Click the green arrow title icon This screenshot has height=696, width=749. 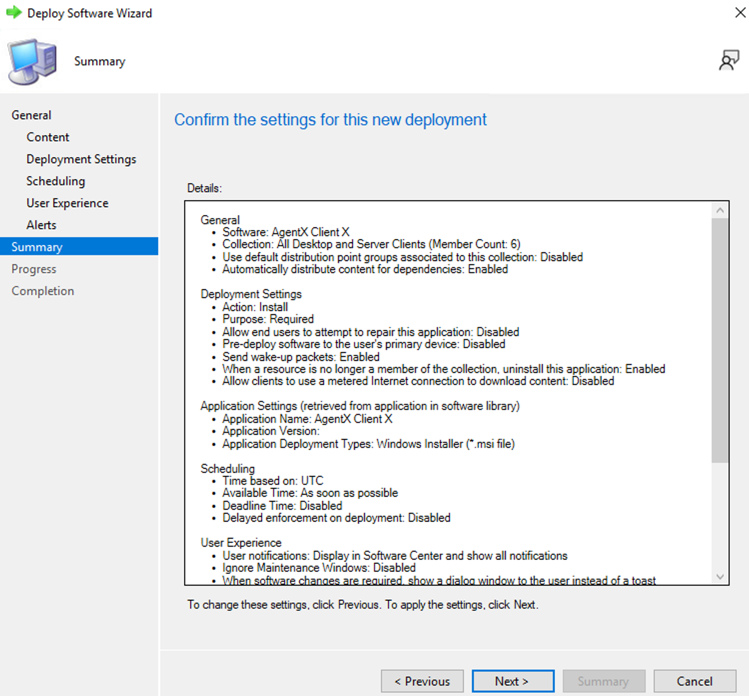(x=14, y=12)
